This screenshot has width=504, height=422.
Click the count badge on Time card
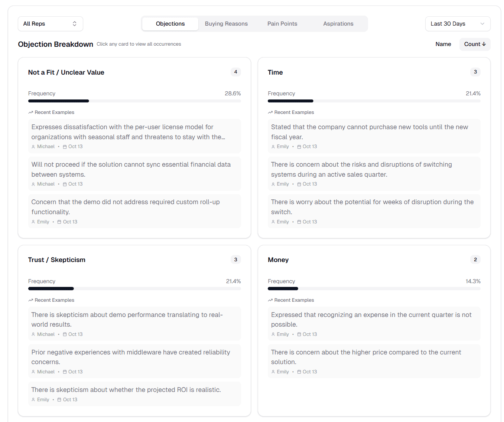(x=475, y=72)
